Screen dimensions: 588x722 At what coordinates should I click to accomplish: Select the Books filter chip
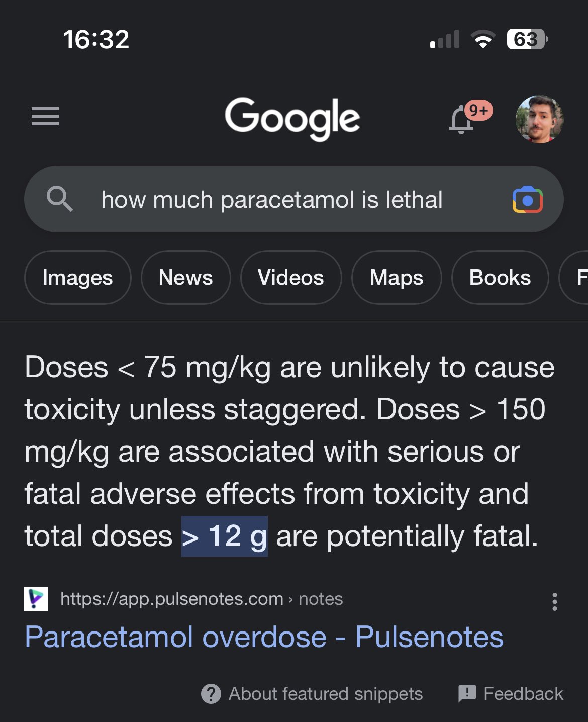500,278
